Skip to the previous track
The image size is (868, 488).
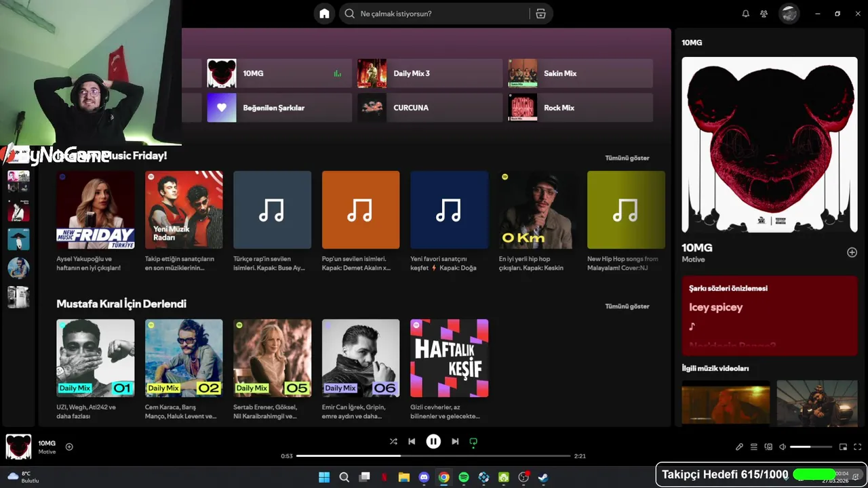coord(412,441)
